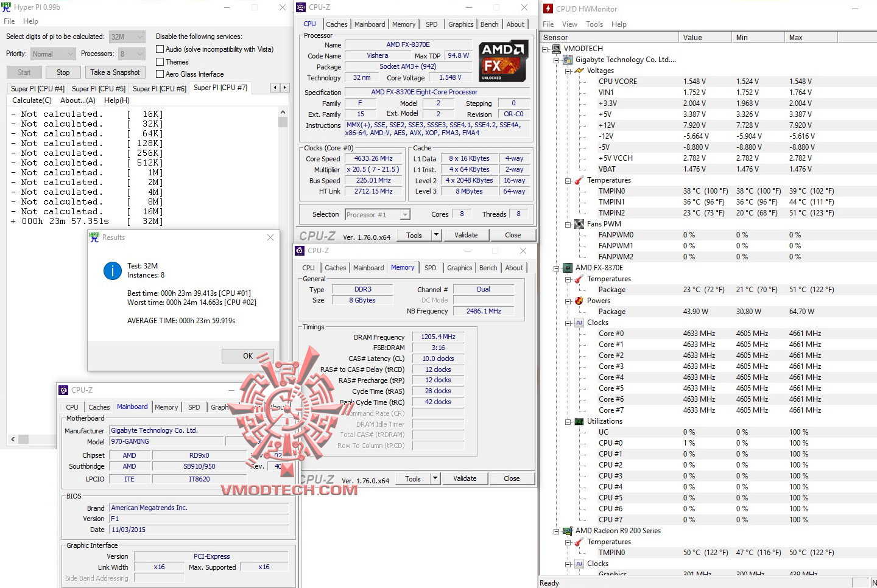Click the Clocks icon under AMD FX-8370E
The image size is (877, 588).
[579, 323]
